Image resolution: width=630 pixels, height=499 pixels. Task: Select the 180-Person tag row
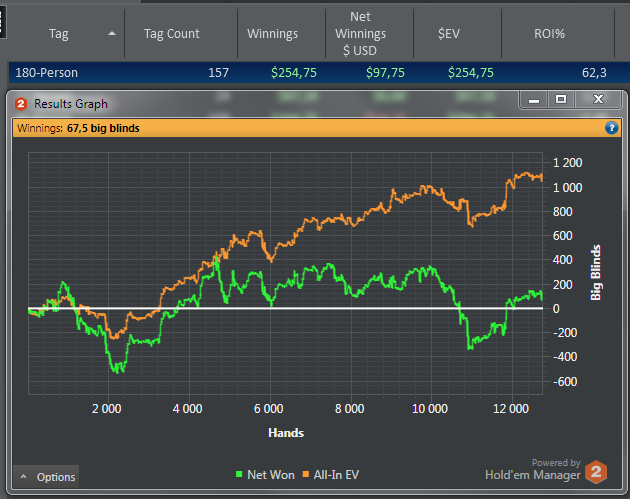pyautogui.click(x=319, y=73)
